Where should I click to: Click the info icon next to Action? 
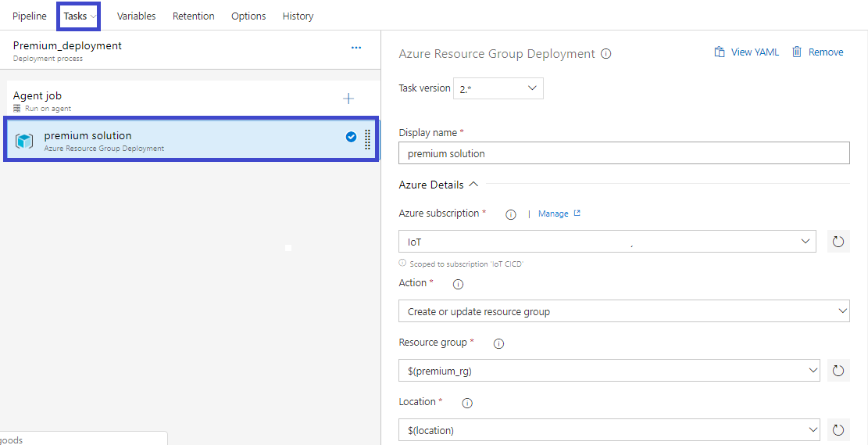[x=459, y=284]
